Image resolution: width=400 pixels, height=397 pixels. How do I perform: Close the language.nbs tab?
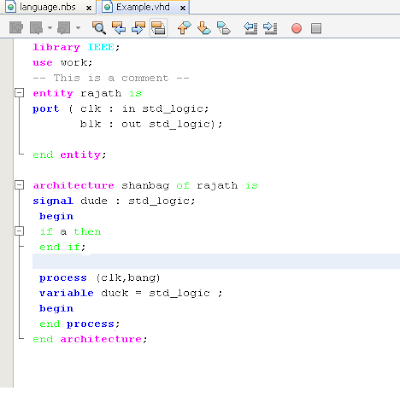[x=89, y=8]
